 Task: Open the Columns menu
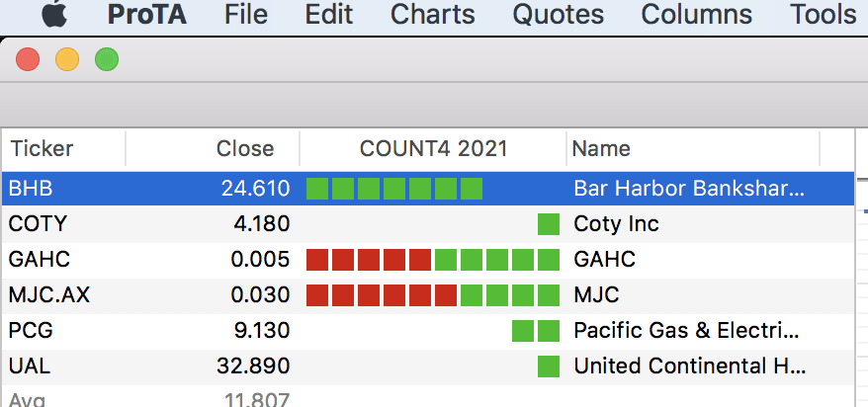point(696,15)
